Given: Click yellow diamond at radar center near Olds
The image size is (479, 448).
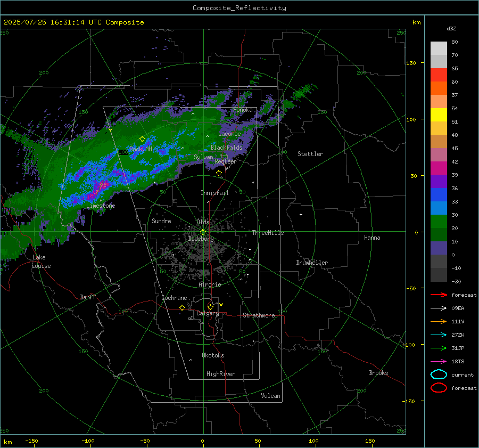Looking at the screenshot, I should click(x=203, y=232).
